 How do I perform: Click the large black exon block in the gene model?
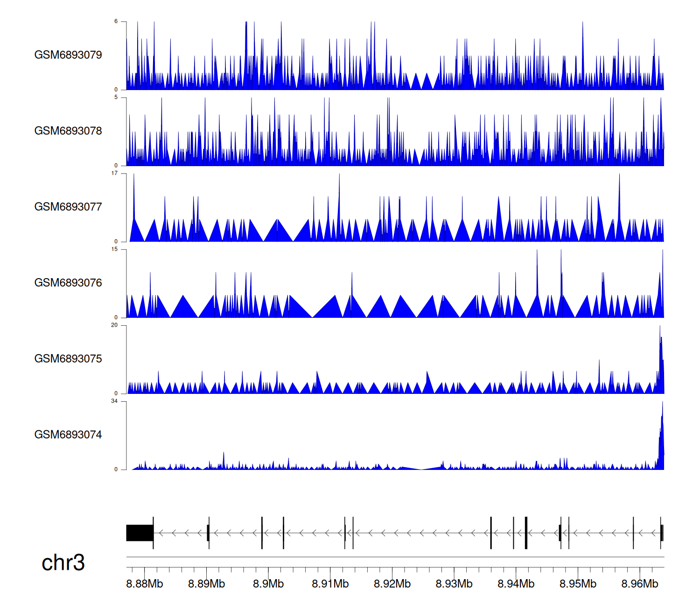coord(140,533)
